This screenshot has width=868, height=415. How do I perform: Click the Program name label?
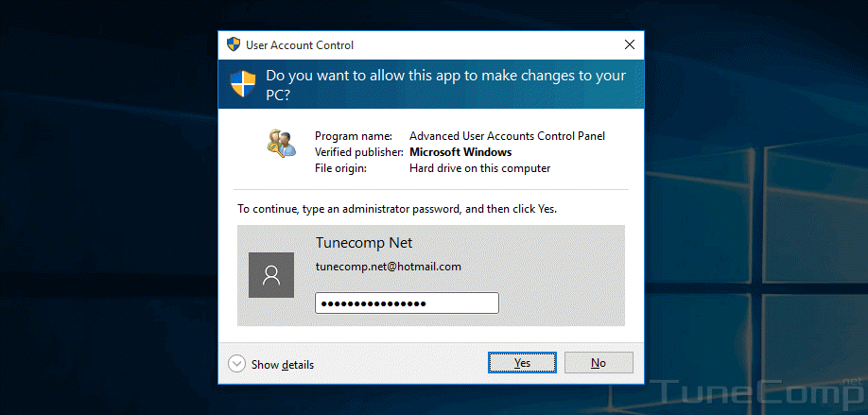click(x=354, y=135)
